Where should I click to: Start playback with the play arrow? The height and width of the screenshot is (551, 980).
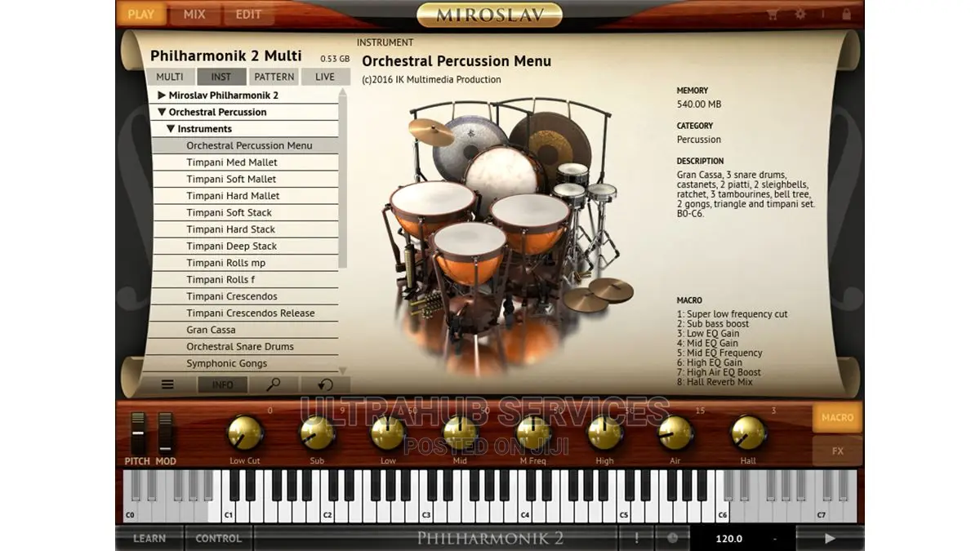pyautogui.click(x=830, y=538)
